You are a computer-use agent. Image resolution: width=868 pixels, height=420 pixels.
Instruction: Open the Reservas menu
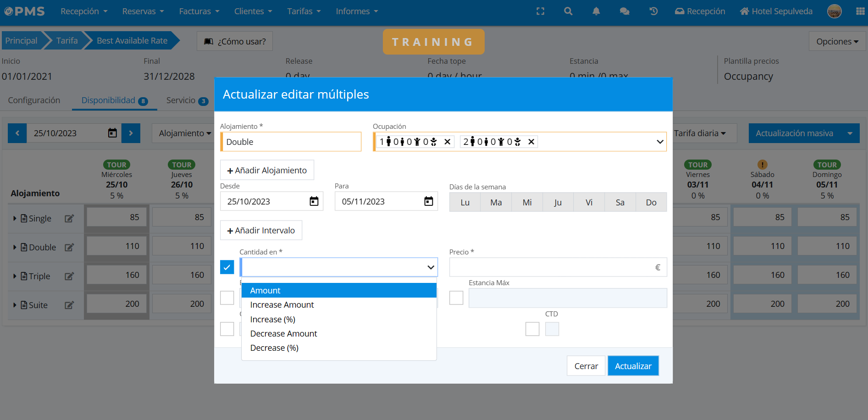point(143,11)
